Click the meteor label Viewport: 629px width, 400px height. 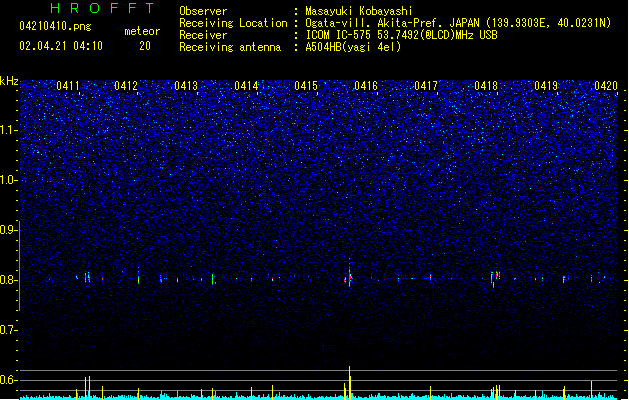point(142,31)
